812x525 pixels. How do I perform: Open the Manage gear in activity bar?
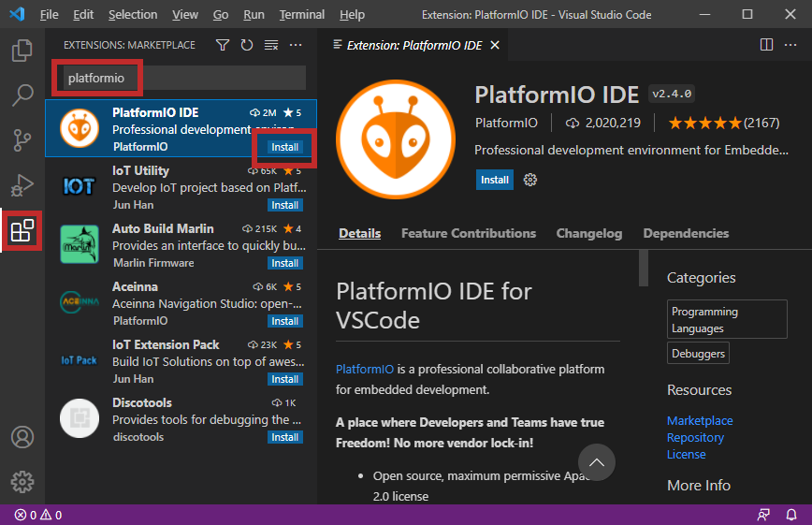tap(22, 482)
